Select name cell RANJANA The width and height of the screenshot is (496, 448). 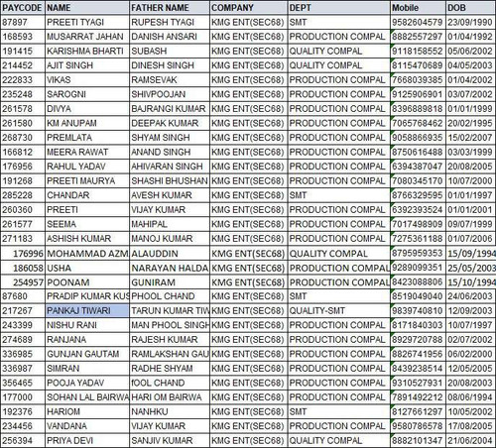(x=87, y=340)
